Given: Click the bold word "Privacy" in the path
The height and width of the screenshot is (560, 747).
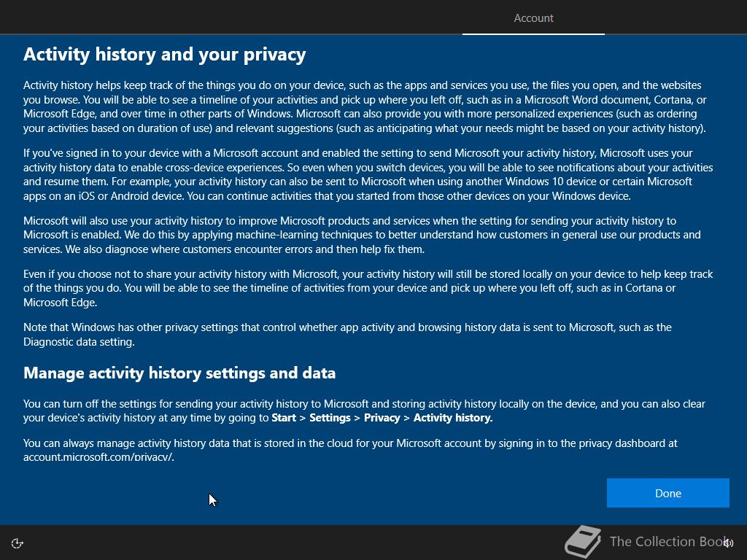Looking at the screenshot, I should [382, 418].
